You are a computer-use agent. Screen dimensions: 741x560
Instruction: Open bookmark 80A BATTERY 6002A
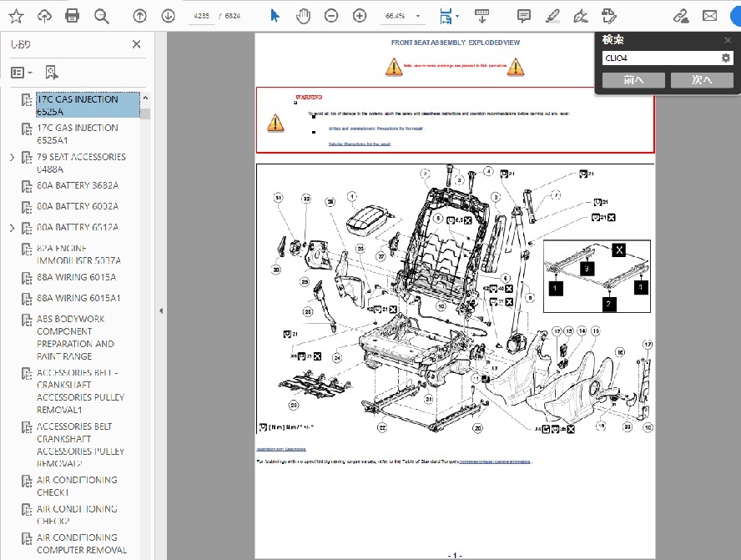coord(78,206)
